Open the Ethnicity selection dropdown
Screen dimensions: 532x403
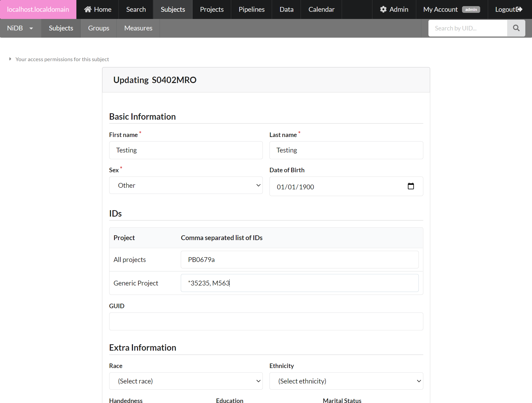(346, 381)
